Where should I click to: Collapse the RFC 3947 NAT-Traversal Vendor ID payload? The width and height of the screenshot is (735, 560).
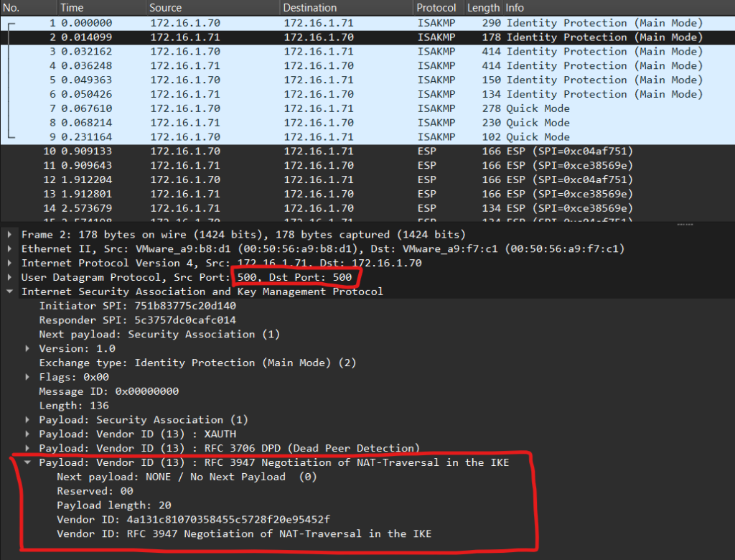tap(27, 462)
